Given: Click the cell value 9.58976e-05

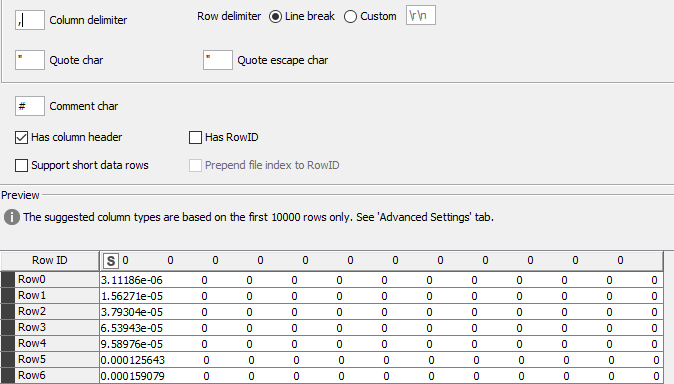Looking at the screenshot, I should (x=132, y=344).
